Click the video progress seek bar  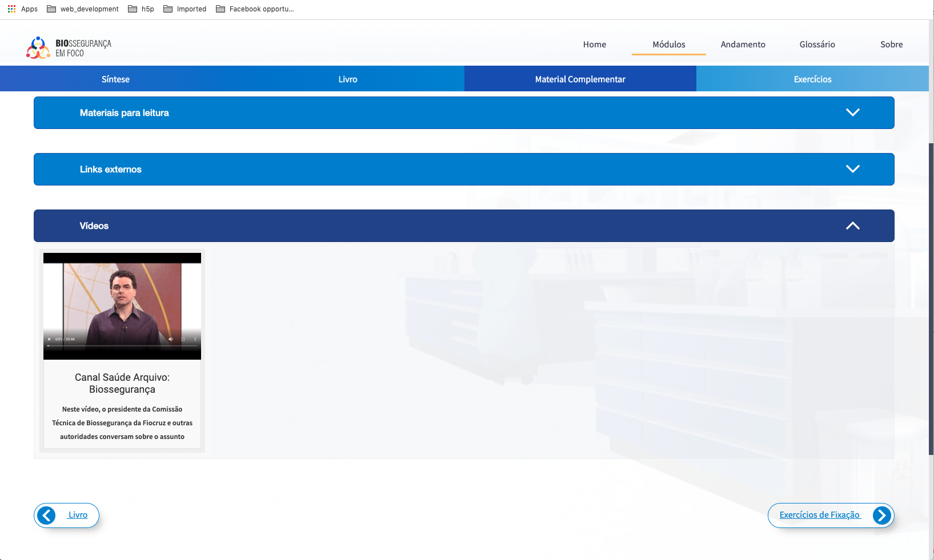(122, 345)
